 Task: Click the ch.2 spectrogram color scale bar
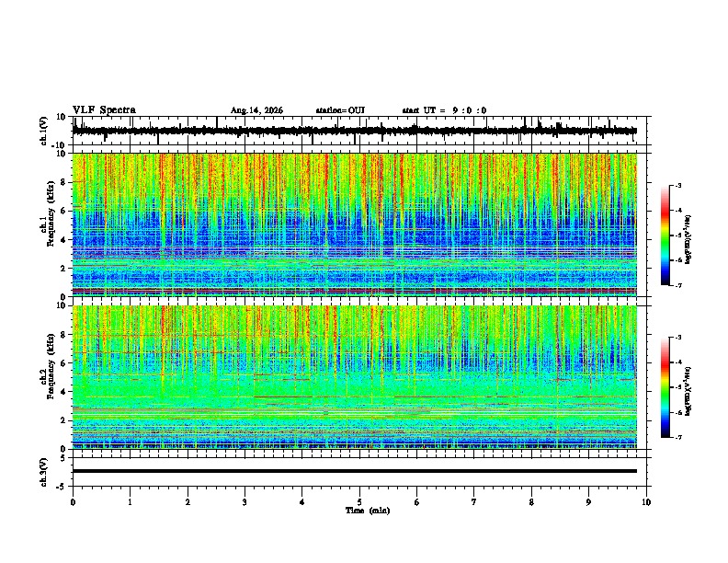665,387
